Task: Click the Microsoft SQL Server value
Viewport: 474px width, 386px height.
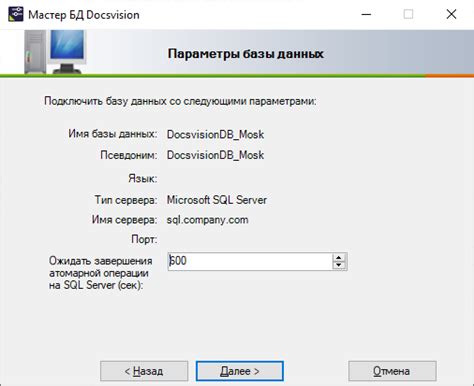Action: 217,200
